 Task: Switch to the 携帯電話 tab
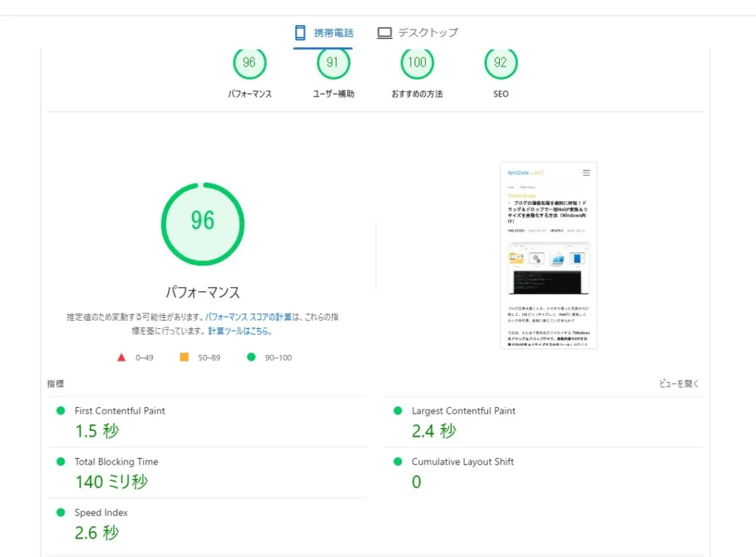(325, 32)
